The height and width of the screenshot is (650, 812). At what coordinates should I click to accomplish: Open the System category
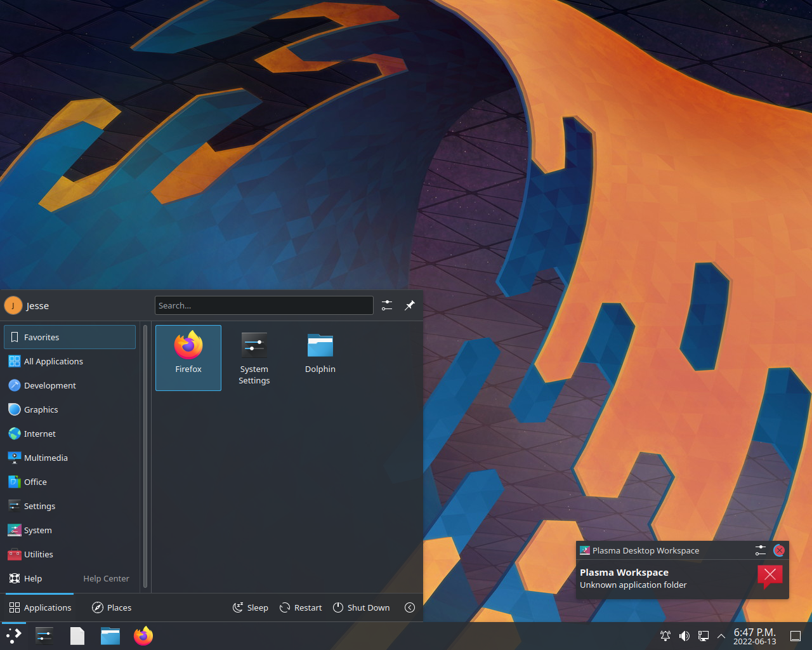point(70,530)
